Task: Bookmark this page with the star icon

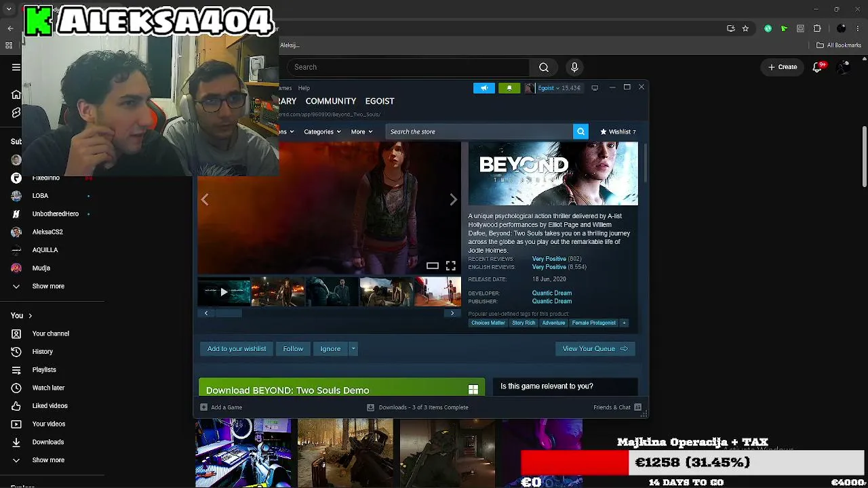Action: coord(745,28)
